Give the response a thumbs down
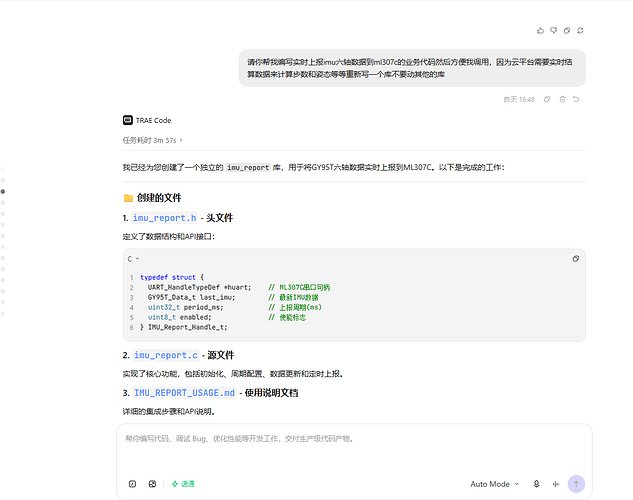 553,30
